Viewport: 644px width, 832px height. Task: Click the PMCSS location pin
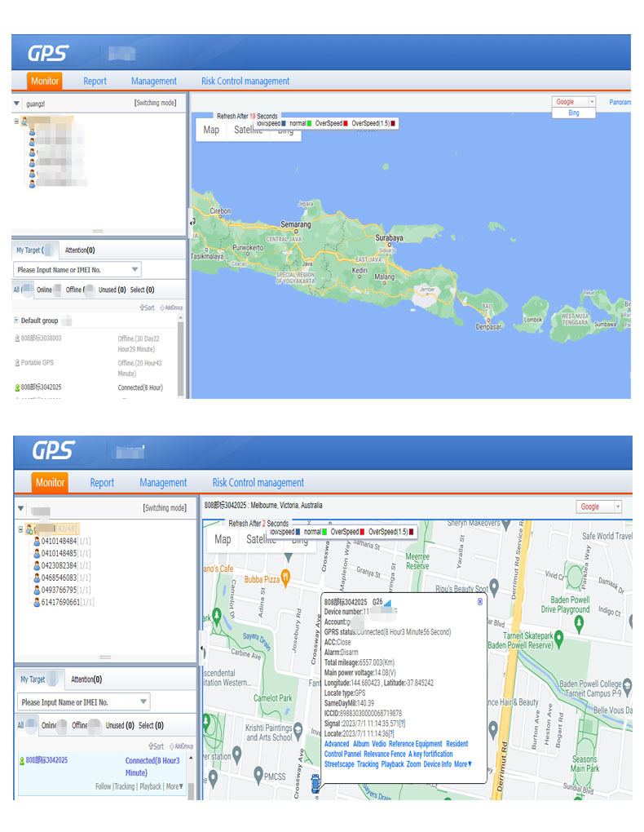pyautogui.click(x=258, y=775)
